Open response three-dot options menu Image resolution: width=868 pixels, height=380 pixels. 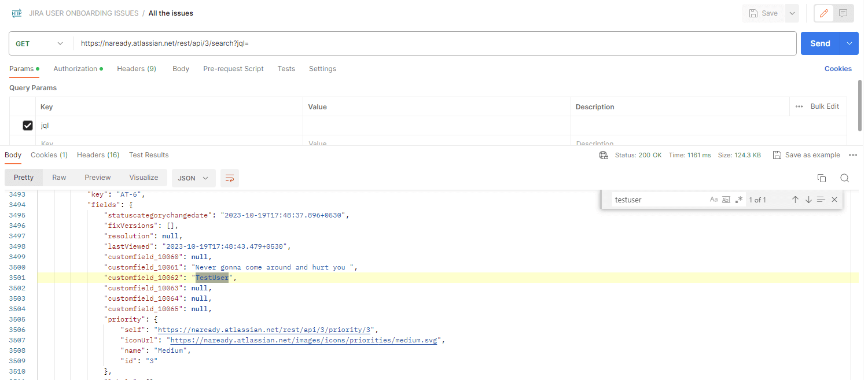pyautogui.click(x=852, y=155)
